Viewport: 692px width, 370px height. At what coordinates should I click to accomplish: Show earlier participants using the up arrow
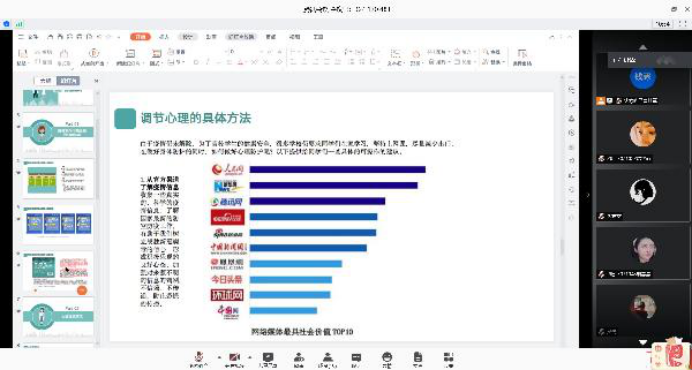click(x=643, y=47)
